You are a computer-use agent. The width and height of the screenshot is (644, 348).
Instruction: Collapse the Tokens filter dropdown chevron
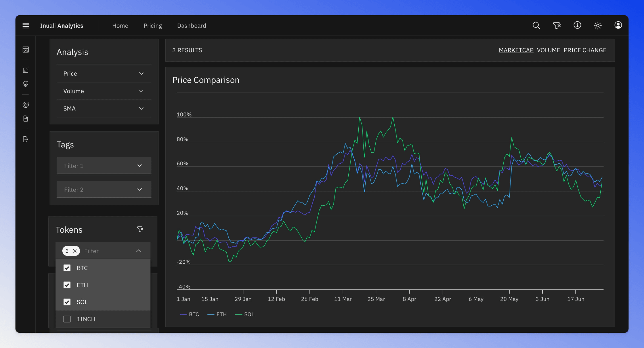[138, 251]
